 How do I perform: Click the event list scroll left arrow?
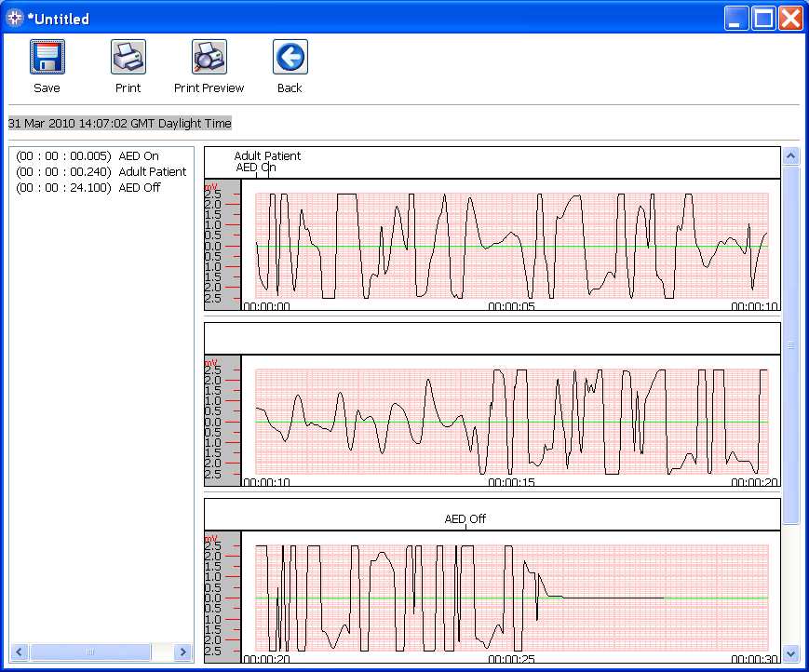coord(20,652)
